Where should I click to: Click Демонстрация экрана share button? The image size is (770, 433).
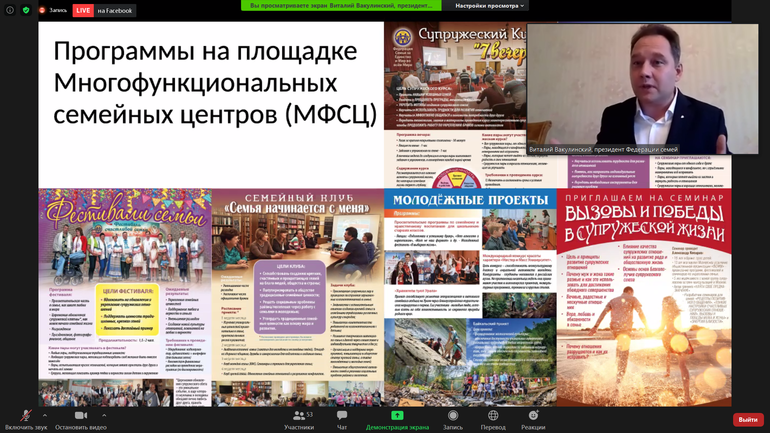click(x=397, y=420)
